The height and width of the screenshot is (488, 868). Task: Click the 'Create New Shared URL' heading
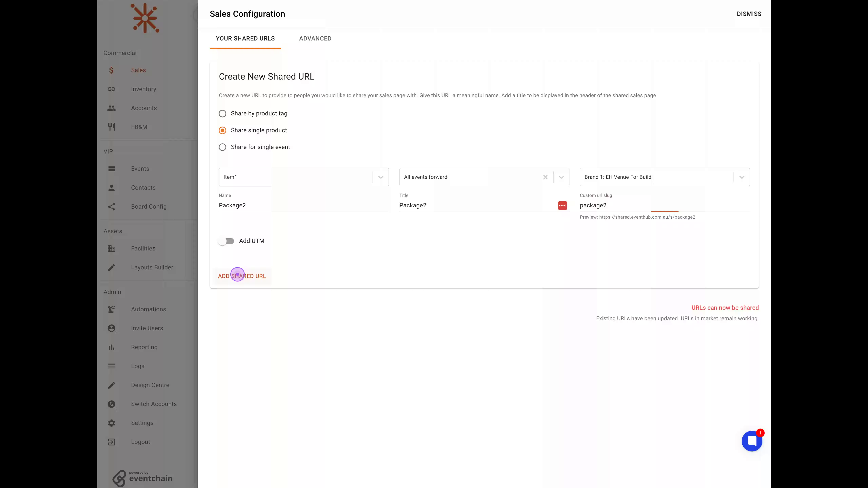click(x=267, y=77)
